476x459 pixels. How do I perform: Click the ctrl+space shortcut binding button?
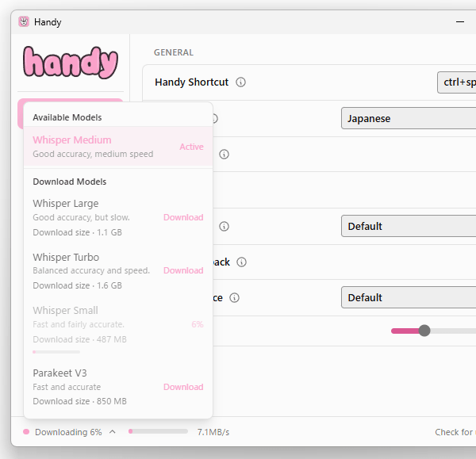click(x=459, y=82)
